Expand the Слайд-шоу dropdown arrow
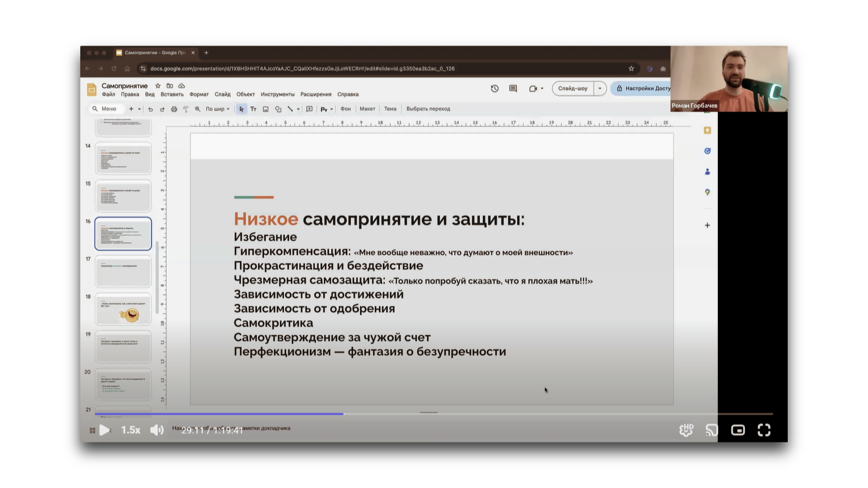Image resolution: width=868 pixels, height=488 pixels. (599, 88)
